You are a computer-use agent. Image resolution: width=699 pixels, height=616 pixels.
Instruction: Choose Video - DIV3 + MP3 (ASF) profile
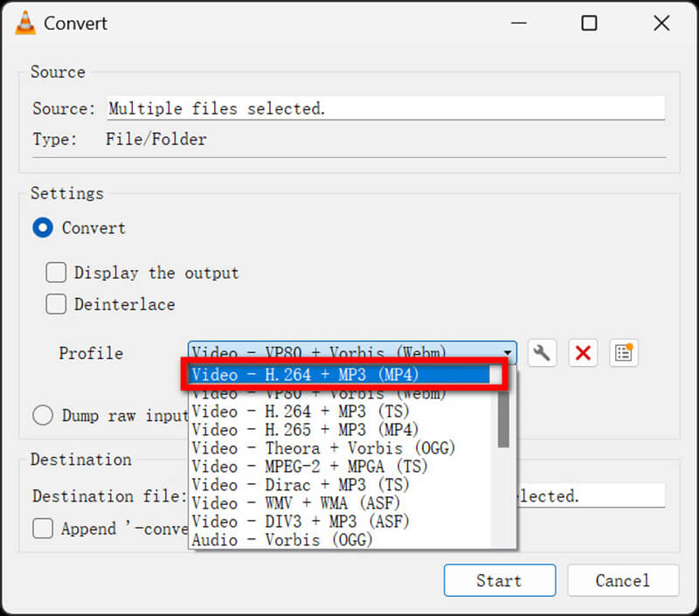[341, 521]
